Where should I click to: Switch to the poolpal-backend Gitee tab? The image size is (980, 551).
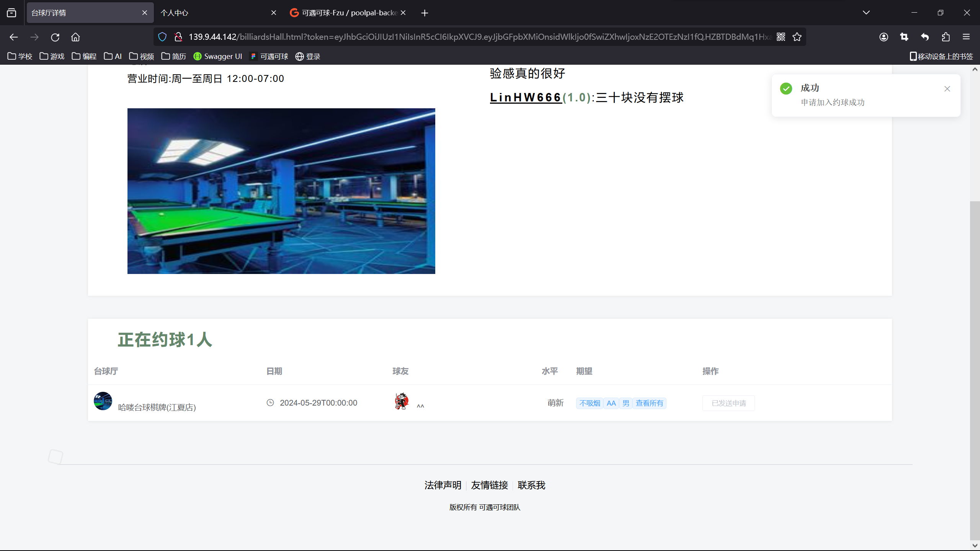coord(345,13)
